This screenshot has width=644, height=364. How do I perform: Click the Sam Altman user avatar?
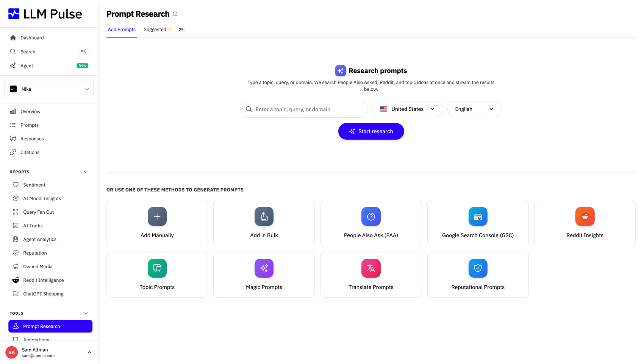(12, 353)
